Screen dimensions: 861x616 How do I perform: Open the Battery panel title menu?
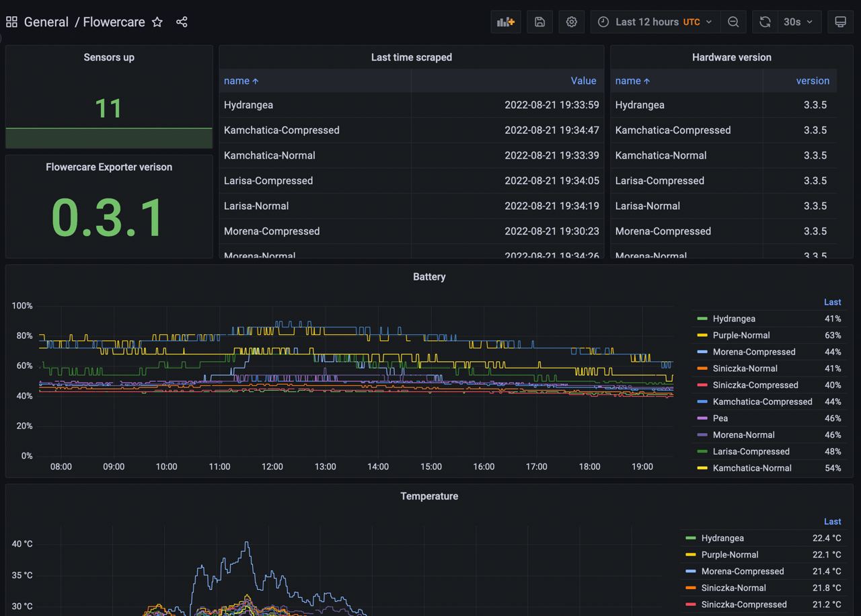[x=429, y=277]
